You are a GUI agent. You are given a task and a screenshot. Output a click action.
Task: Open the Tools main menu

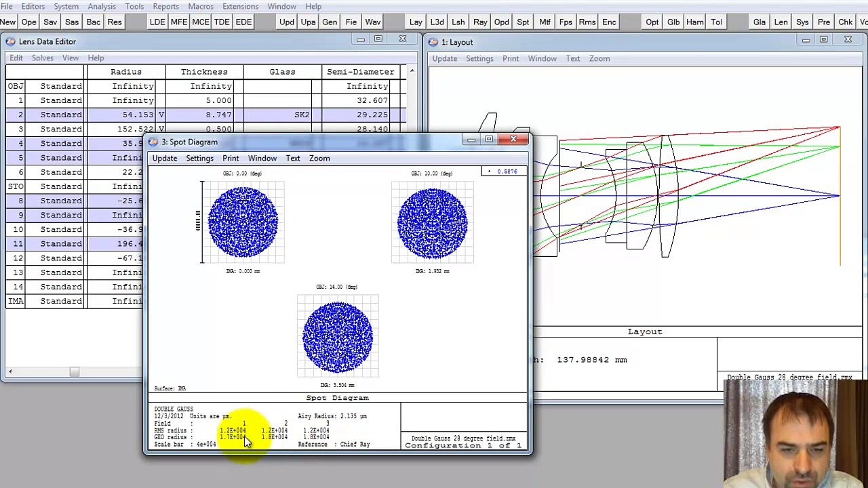(134, 6)
